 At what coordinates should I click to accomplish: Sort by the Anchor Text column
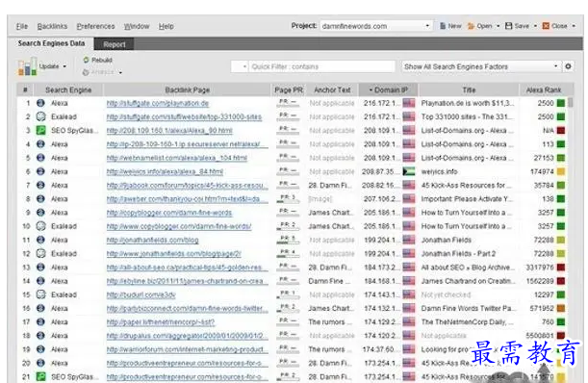pyautogui.click(x=332, y=90)
